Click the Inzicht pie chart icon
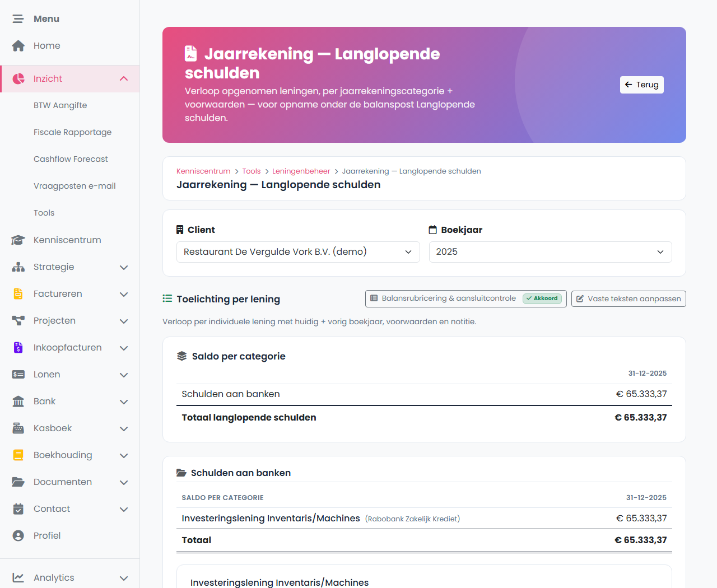This screenshot has width=717, height=588. coord(18,79)
